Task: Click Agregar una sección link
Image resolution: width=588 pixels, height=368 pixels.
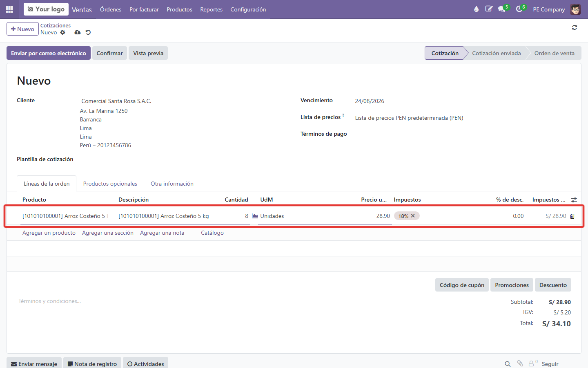Action: (x=108, y=233)
